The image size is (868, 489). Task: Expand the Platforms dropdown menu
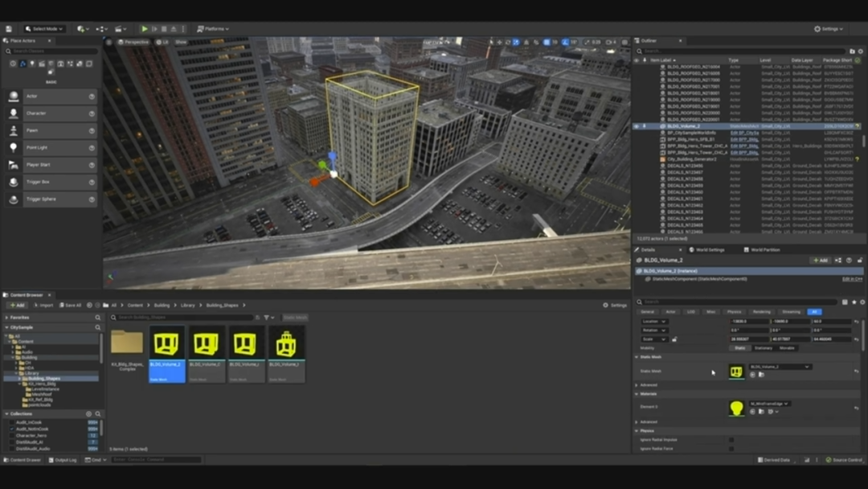click(x=213, y=29)
